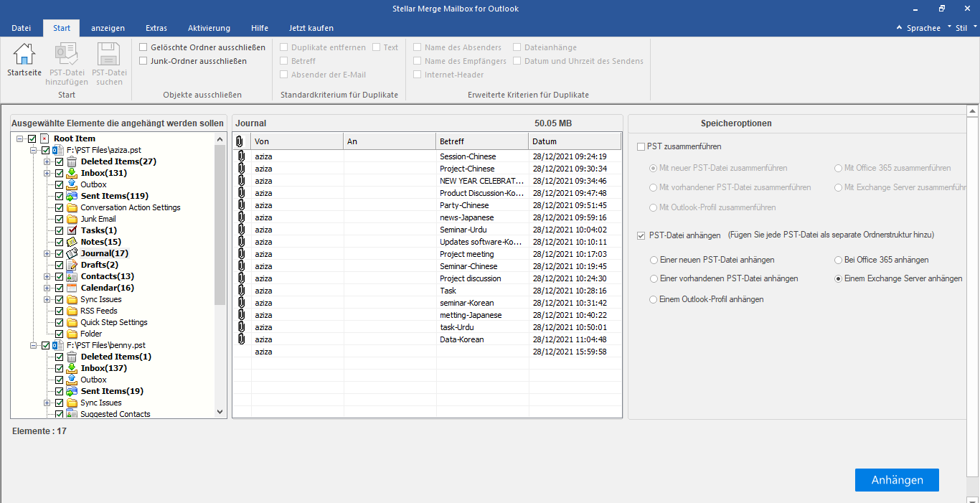The image size is (980, 503).
Task: Expand the Journal(17) node
Action: pos(47,253)
